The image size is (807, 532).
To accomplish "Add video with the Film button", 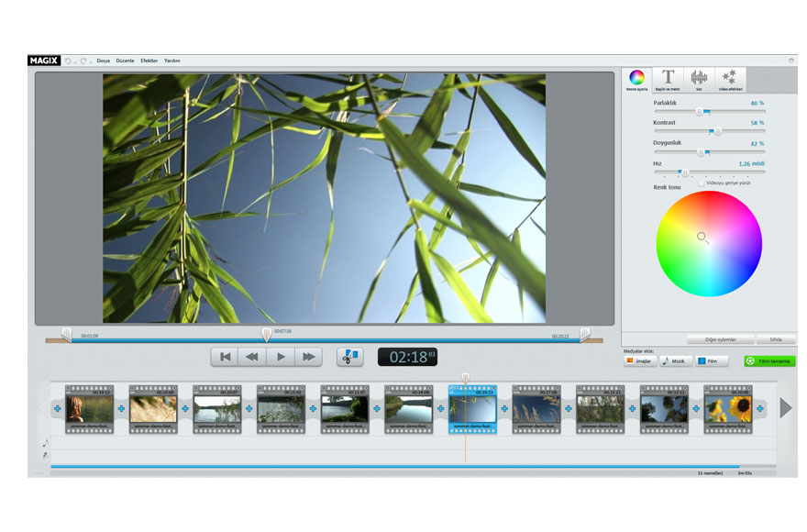I will pyautogui.click(x=712, y=361).
